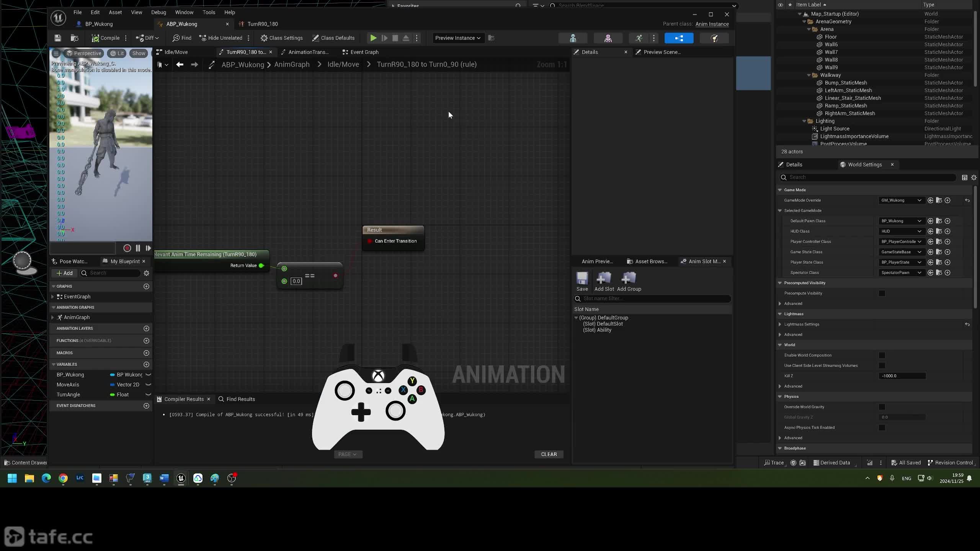This screenshot has width=980, height=551.
Task: Switch to Animation editor mode icon
Action: click(x=639, y=38)
